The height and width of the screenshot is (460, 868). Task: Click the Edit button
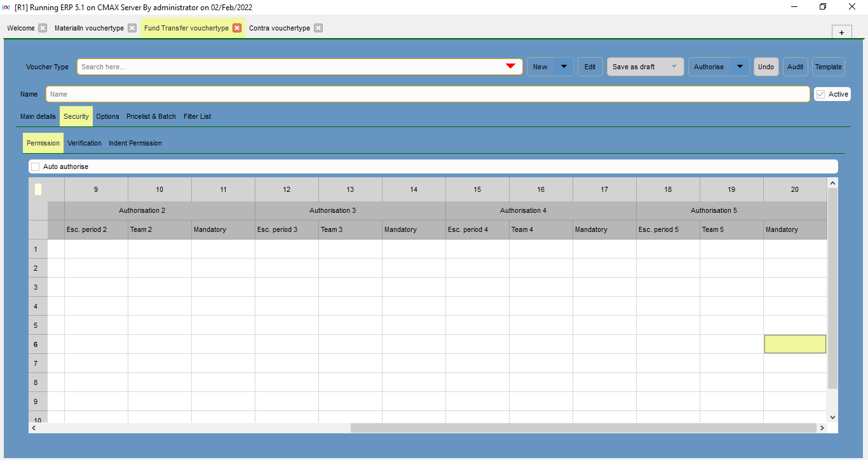[x=590, y=67]
